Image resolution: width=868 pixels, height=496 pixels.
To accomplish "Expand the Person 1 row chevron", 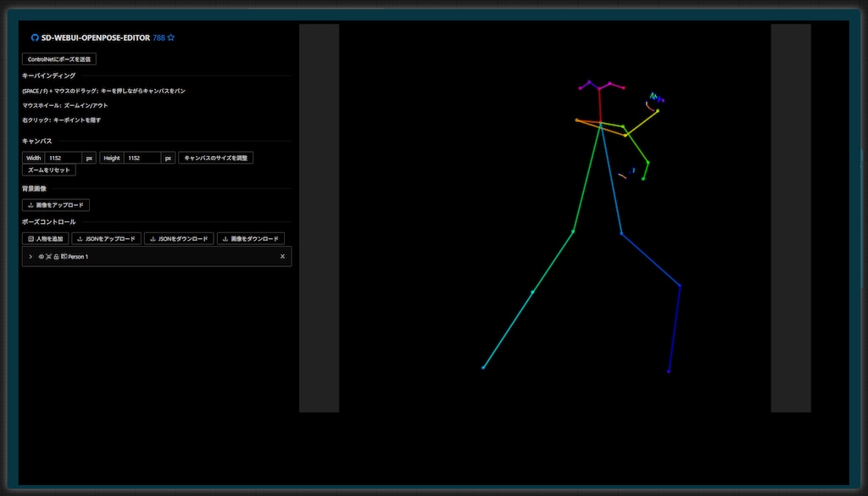I will click(31, 257).
